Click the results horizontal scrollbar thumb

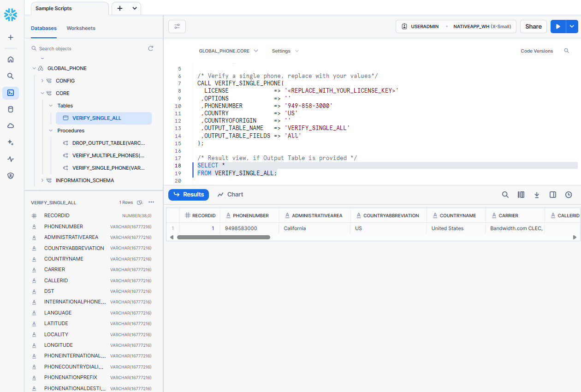click(x=224, y=237)
